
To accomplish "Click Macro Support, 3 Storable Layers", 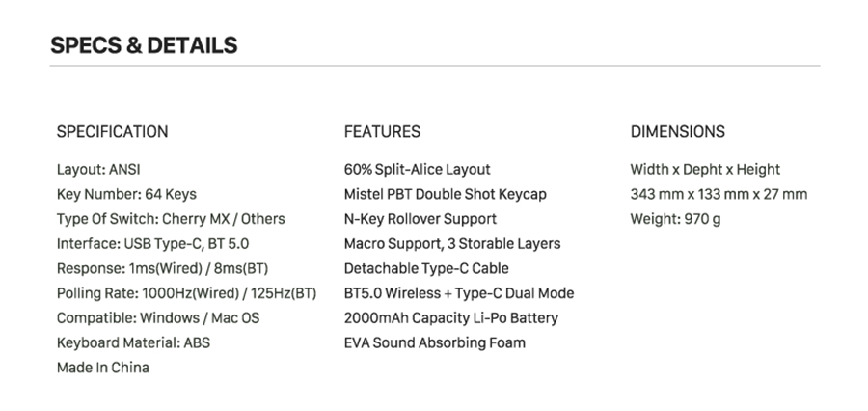I will [452, 244].
